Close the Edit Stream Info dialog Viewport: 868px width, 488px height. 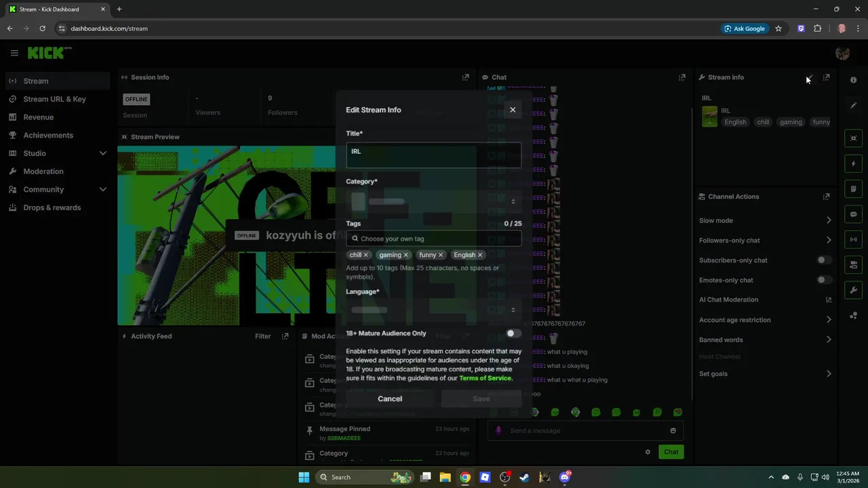[x=513, y=110]
